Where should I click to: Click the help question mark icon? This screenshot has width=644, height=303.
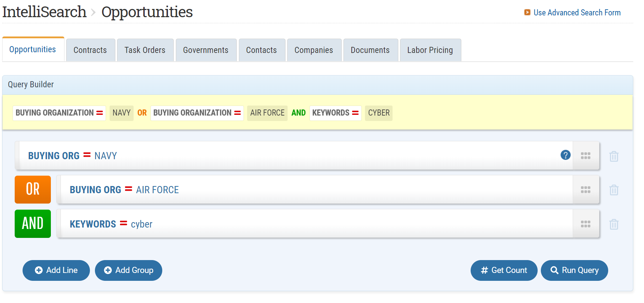[x=565, y=155]
